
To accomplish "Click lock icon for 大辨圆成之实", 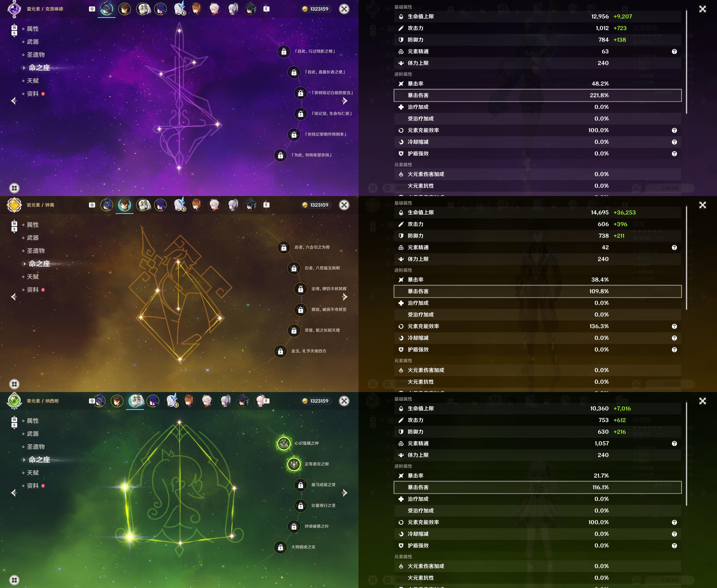I will pos(281,547).
